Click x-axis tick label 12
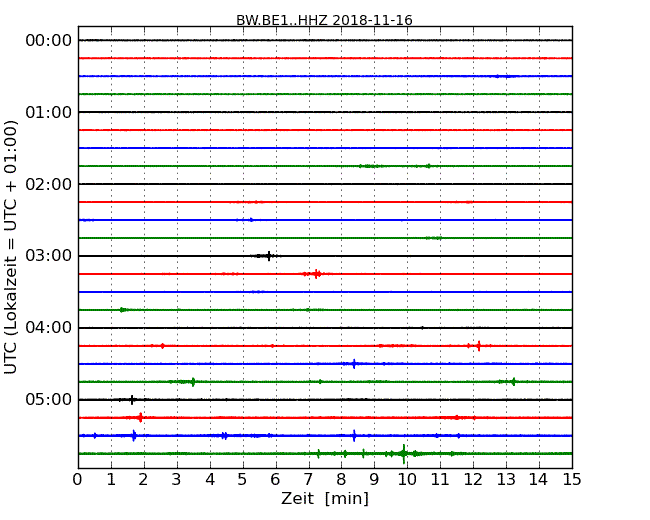The width and height of the screenshot is (650, 520). (473, 480)
